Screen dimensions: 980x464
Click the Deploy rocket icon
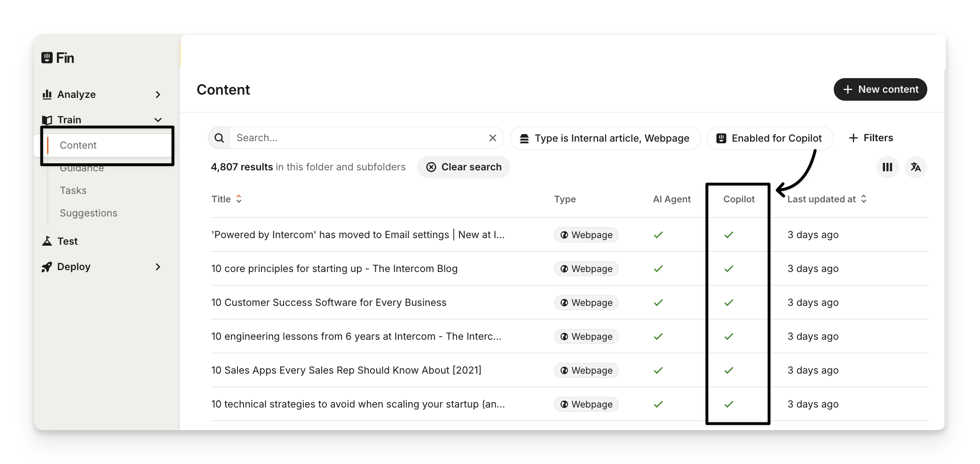pos(47,267)
